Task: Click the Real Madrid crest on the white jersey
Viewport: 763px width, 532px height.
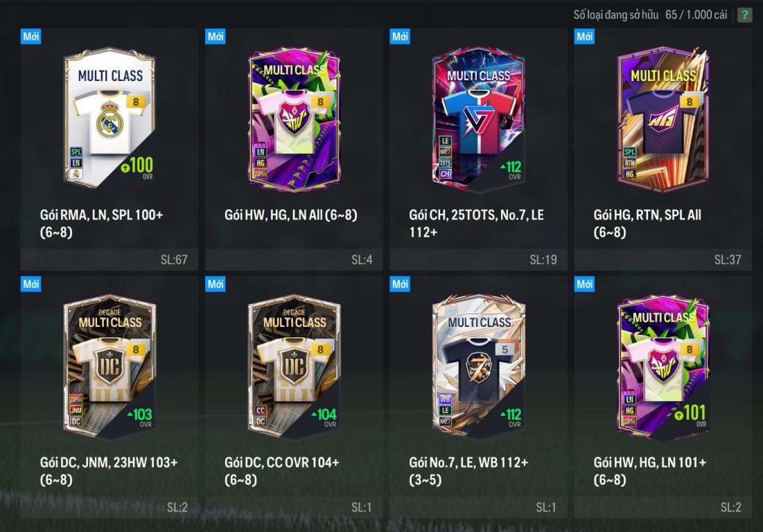Action: 110,120
